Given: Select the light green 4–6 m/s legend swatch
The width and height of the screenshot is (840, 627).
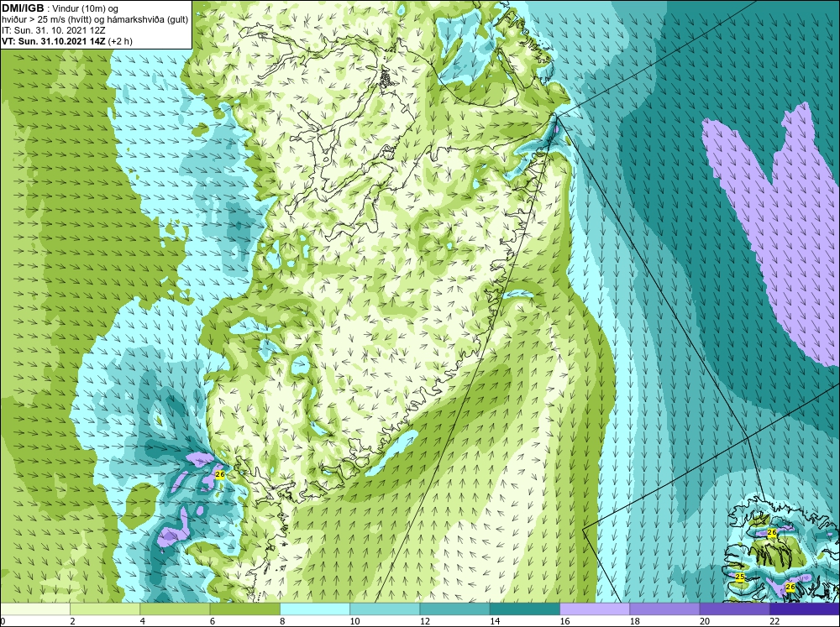Looking at the screenshot, I should 175,609.
